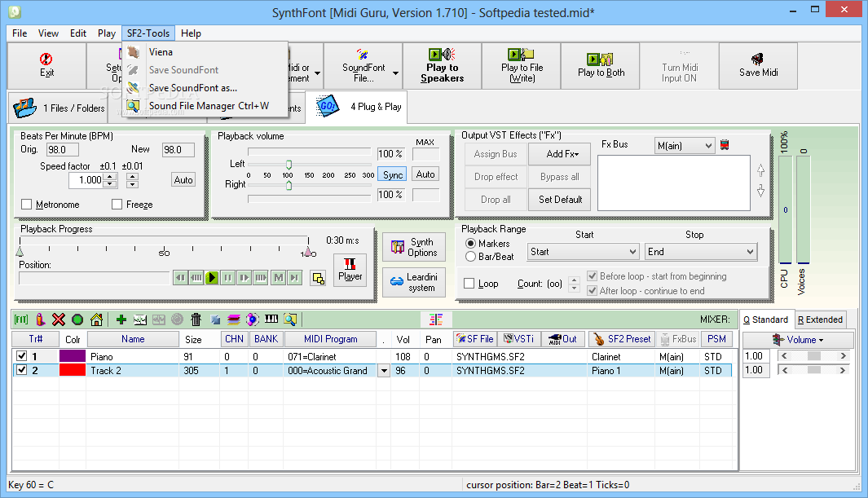Click the SF File column header button
This screenshot has height=498, width=868.
[x=474, y=339]
